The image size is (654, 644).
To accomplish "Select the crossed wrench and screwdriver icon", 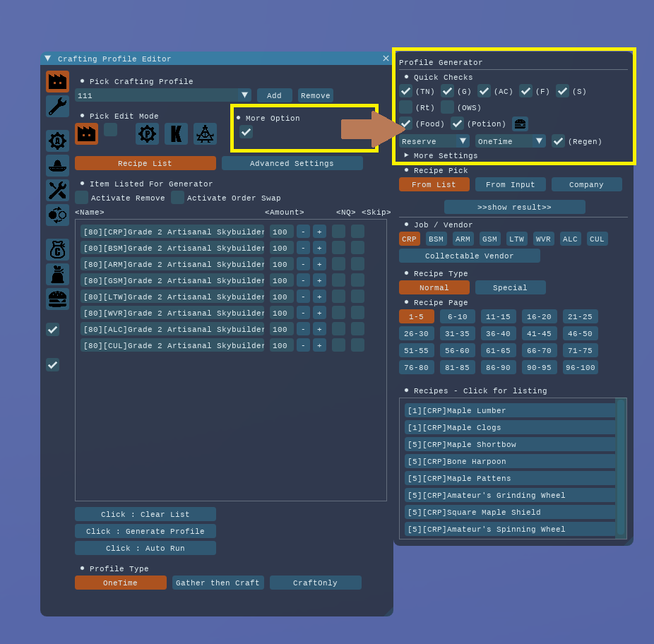I will [x=57, y=190].
